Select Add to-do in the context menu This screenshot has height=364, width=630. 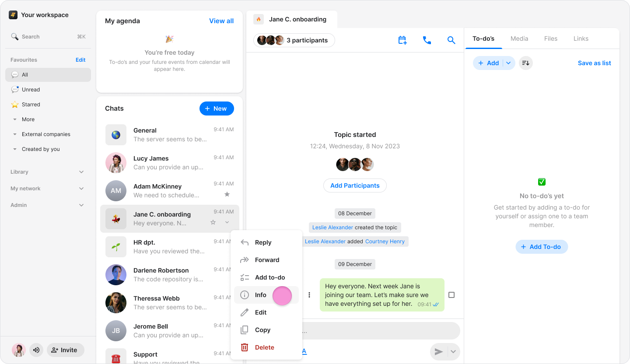266,277
